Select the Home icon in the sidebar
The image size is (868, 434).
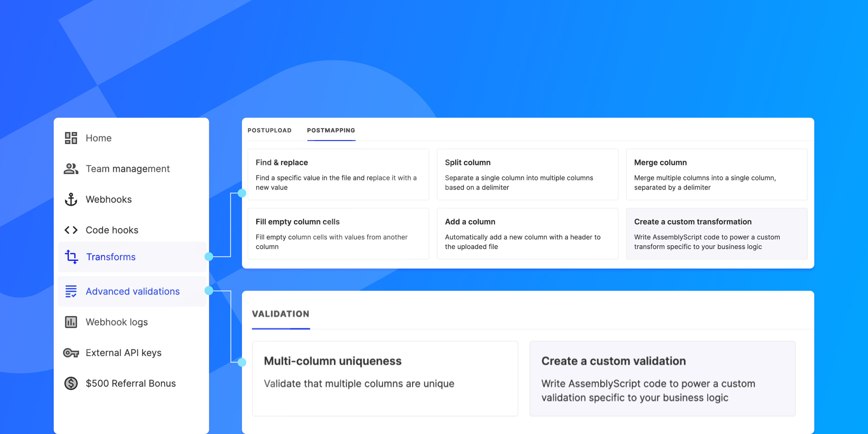(71, 138)
